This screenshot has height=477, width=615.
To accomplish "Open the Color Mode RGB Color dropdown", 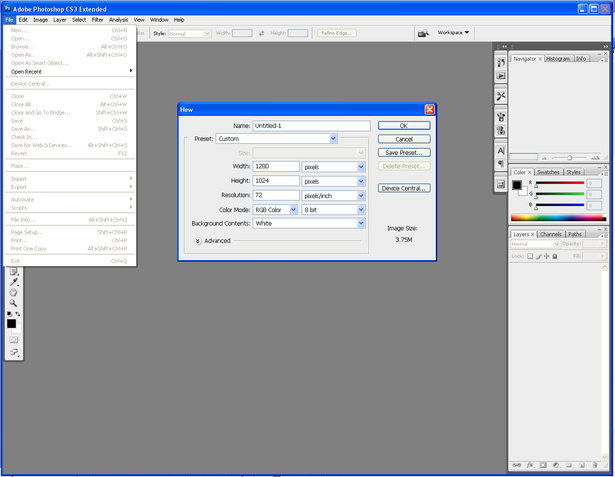I will pyautogui.click(x=275, y=210).
